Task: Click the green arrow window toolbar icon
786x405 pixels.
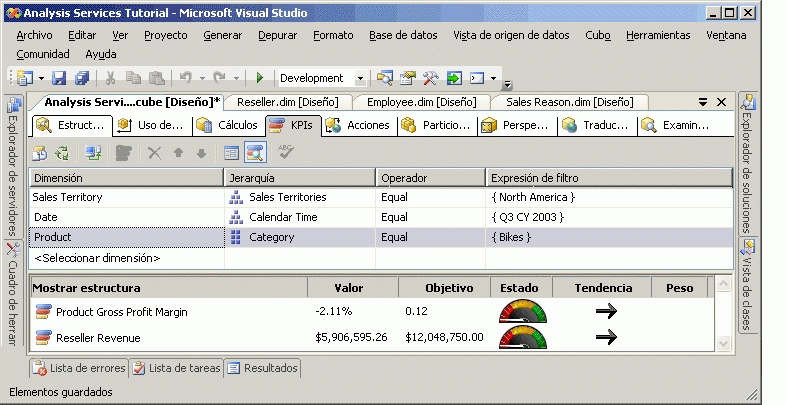Action: (454, 78)
